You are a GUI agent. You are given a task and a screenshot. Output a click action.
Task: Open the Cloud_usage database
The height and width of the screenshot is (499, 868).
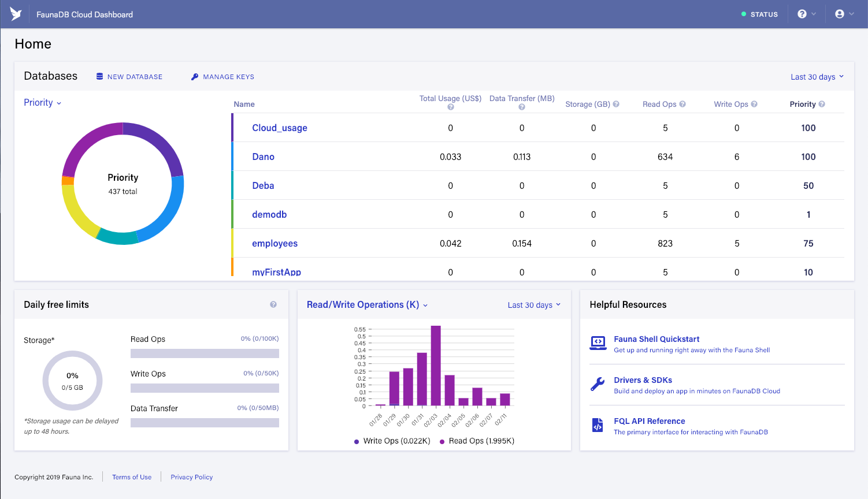280,128
